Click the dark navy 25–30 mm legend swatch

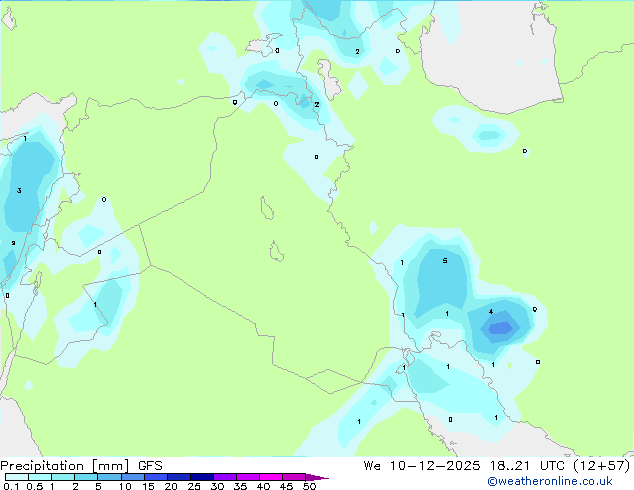point(202,477)
